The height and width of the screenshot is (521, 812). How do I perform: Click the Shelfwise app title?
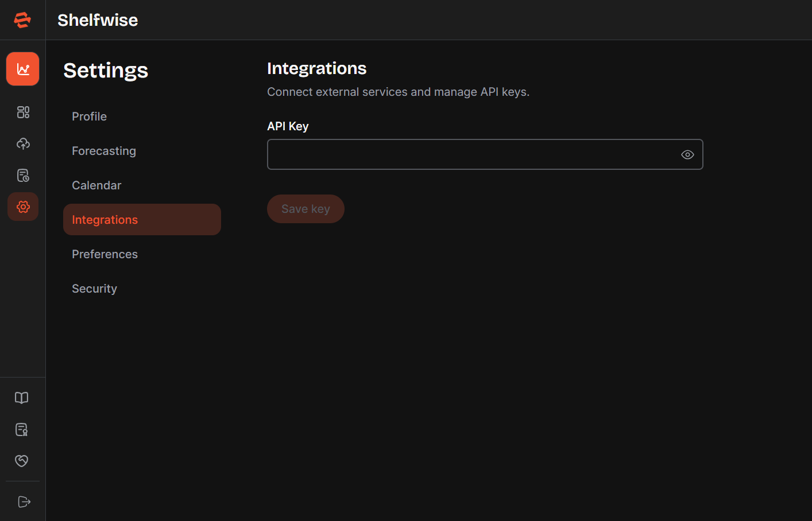tap(98, 20)
